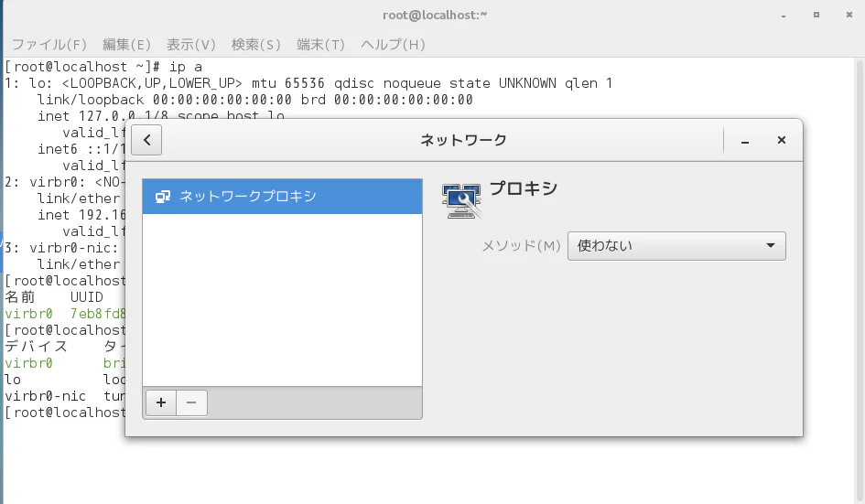Click the large proxy computers icon
Viewport: 865px width, 504px height.
(x=461, y=200)
